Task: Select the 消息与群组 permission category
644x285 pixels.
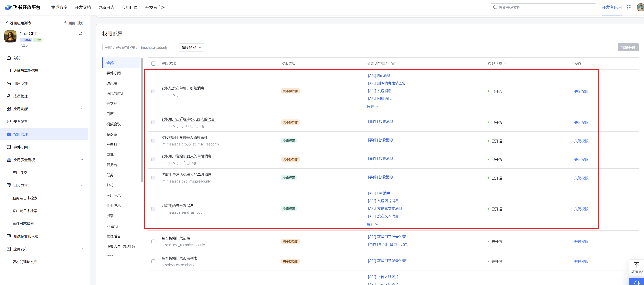Action: click(x=115, y=93)
